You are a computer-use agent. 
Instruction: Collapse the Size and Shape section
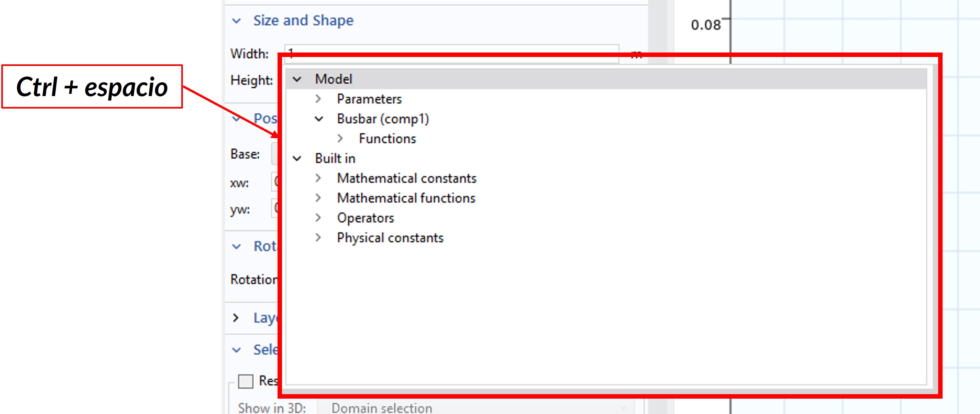pos(237,20)
